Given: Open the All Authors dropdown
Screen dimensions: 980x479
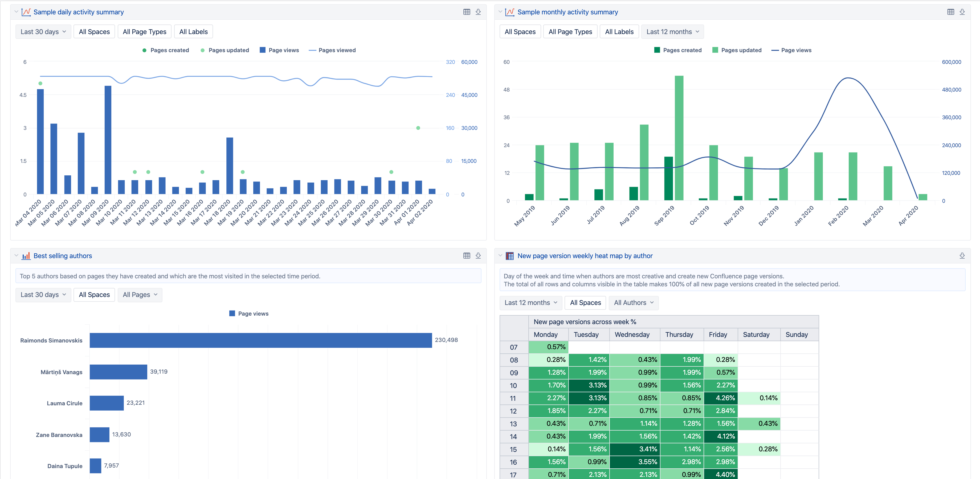Looking at the screenshot, I should click(x=634, y=303).
